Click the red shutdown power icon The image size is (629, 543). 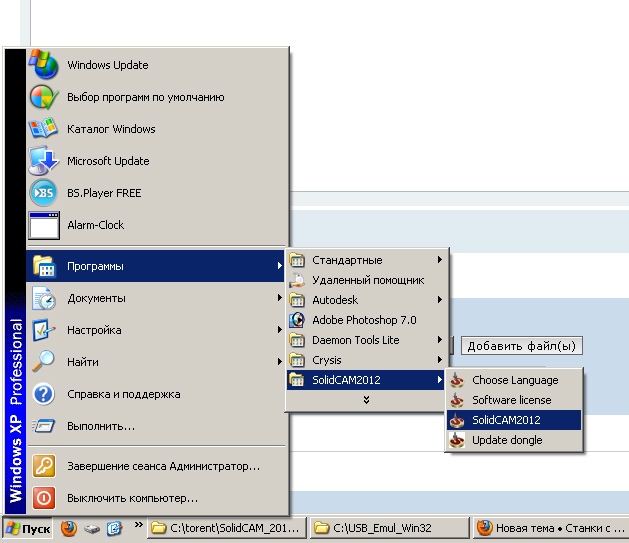click(44, 498)
